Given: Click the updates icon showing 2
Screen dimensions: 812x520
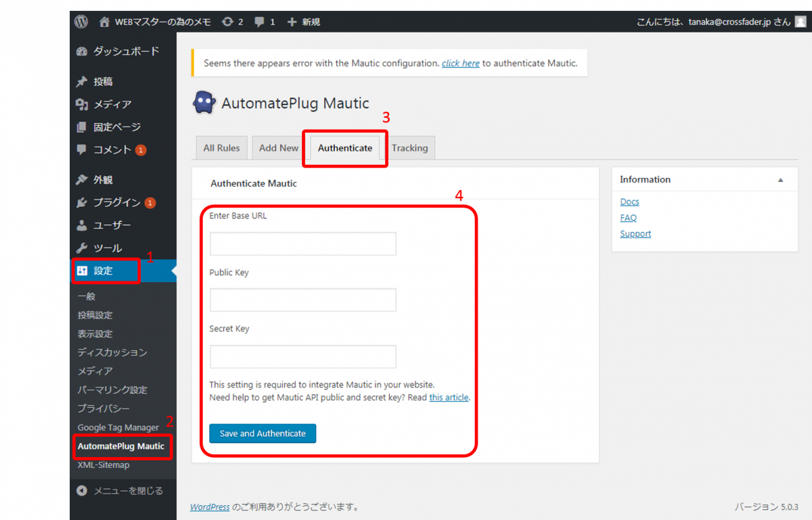Looking at the screenshot, I should coord(227,22).
